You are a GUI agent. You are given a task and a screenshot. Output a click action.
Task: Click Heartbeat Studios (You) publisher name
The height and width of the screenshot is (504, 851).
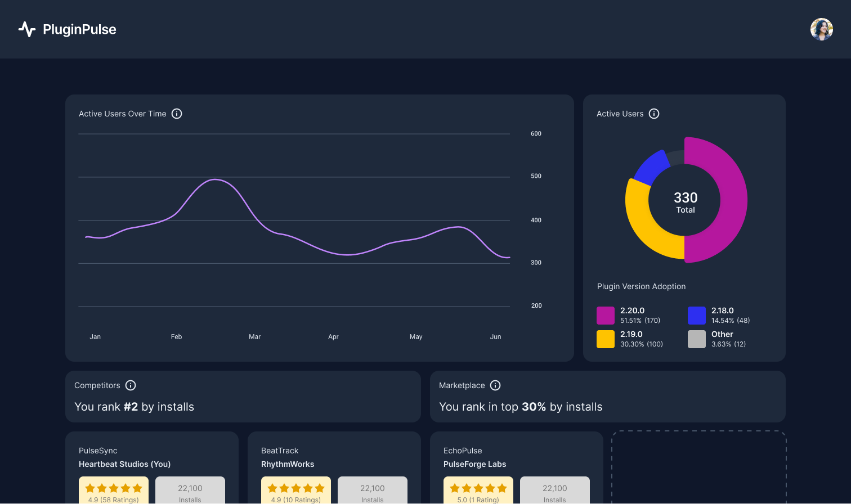tap(124, 464)
